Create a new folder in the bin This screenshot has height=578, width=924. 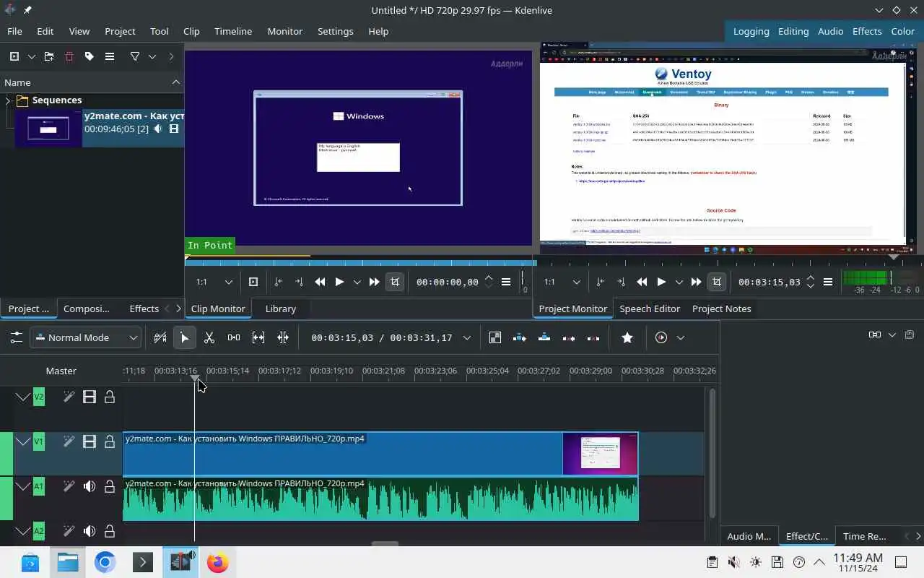(49, 56)
